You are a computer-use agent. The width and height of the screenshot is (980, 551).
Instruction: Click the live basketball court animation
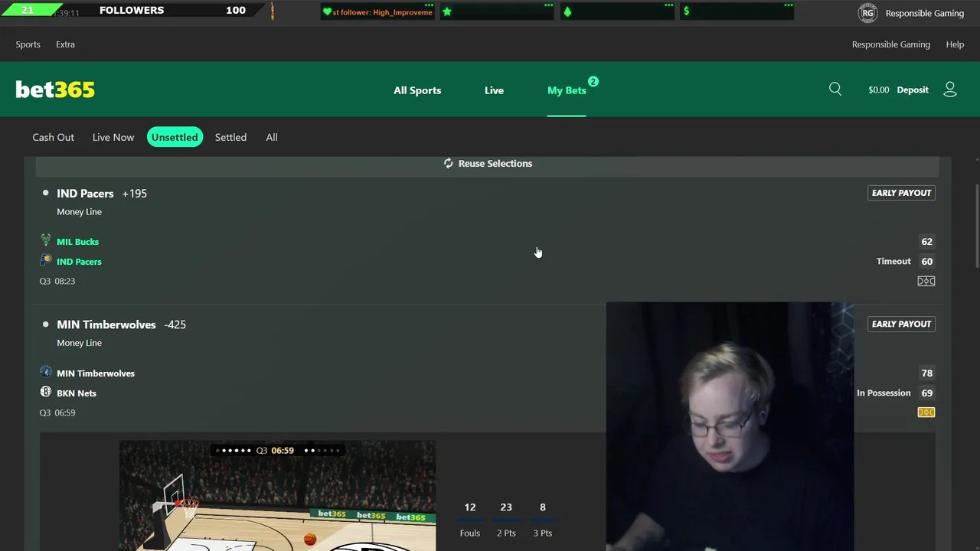277,495
